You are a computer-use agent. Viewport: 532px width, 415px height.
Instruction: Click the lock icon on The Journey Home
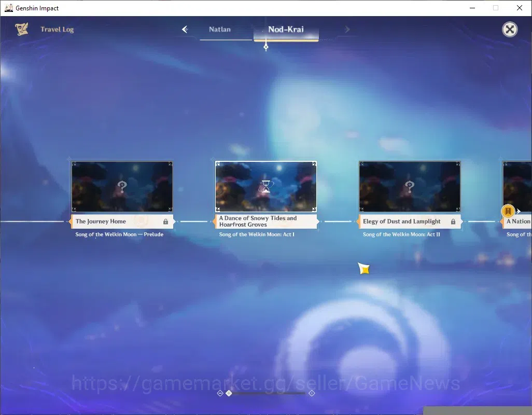[x=165, y=222]
